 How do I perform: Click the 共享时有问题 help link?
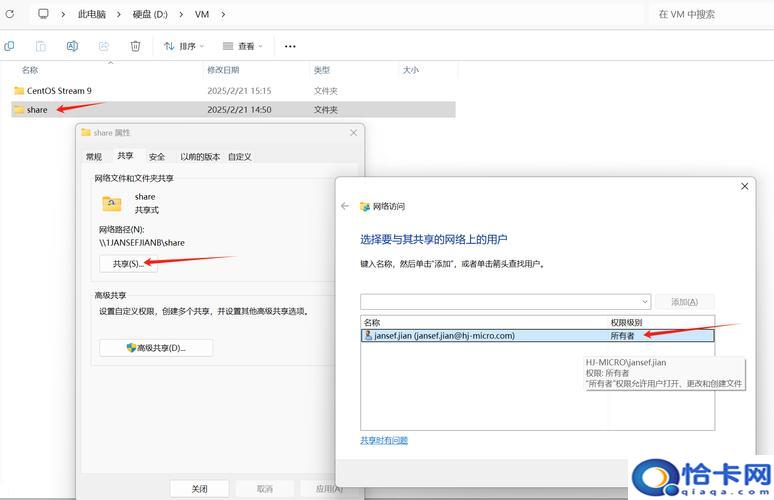(x=384, y=440)
